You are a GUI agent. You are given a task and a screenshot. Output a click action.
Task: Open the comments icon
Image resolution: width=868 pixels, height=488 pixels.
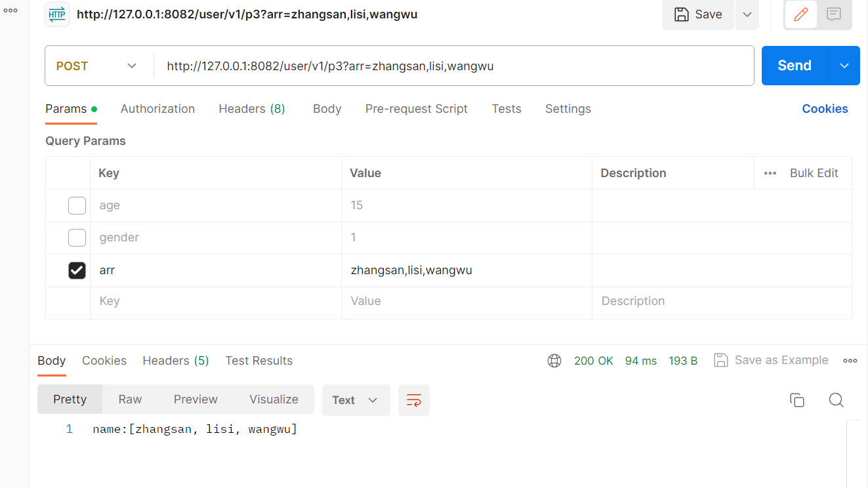click(x=834, y=14)
